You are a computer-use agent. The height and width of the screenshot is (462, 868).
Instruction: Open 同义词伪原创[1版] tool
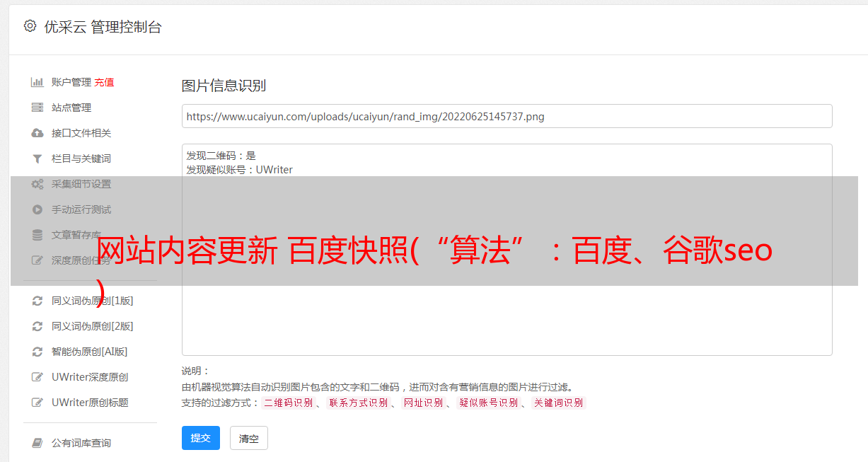pos(92,301)
